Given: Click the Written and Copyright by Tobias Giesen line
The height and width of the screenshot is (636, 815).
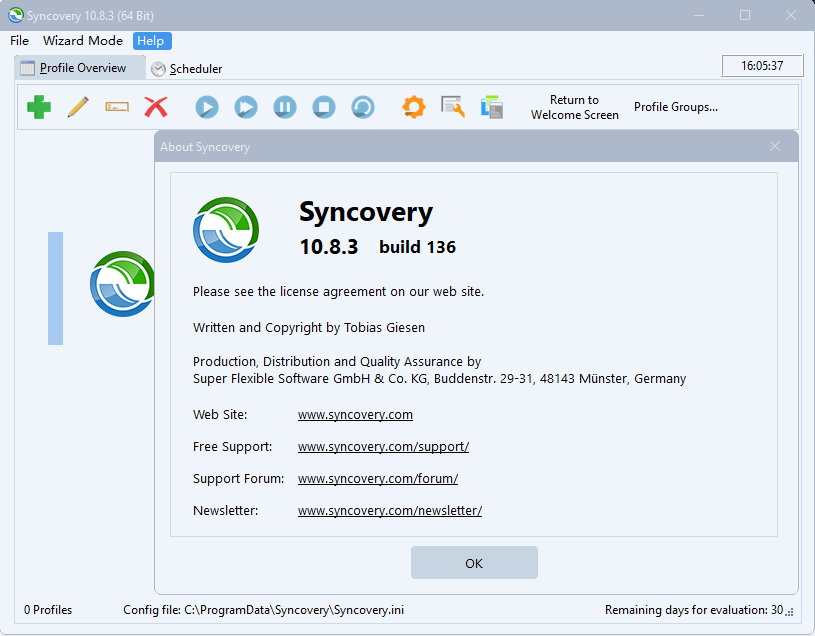Looking at the screenshot, I should point(309,327).
